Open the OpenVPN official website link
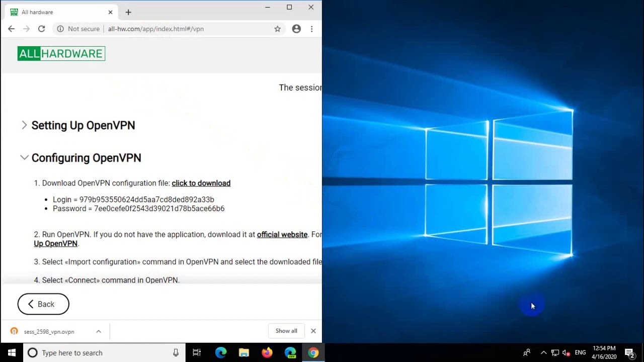The height and width of the screenshot is (362, 644). pos(282,235)
